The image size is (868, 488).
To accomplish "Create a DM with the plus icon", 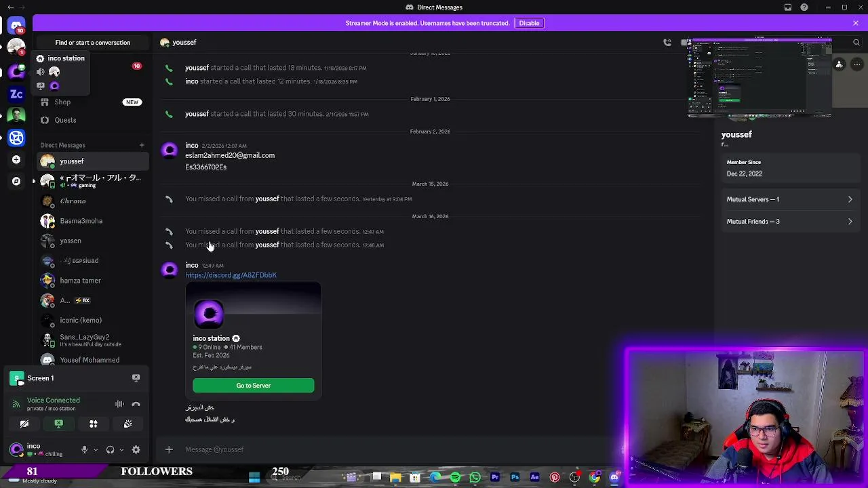I will 142,145.
